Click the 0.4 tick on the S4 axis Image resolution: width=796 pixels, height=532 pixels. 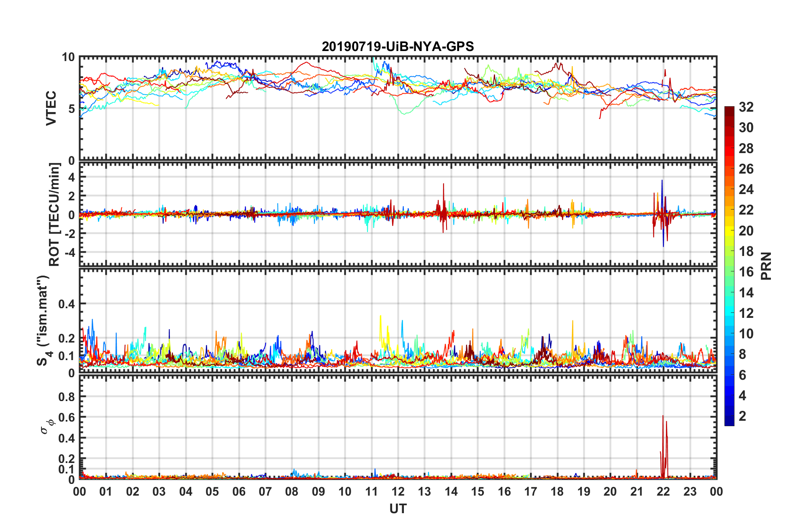pos(67,304)
